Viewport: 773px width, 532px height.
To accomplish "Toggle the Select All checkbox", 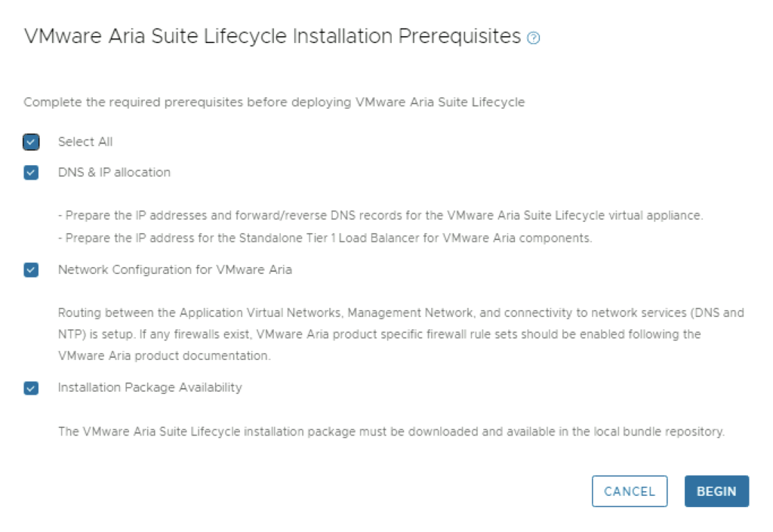I will pyautogui.click(x=31, y=142).
